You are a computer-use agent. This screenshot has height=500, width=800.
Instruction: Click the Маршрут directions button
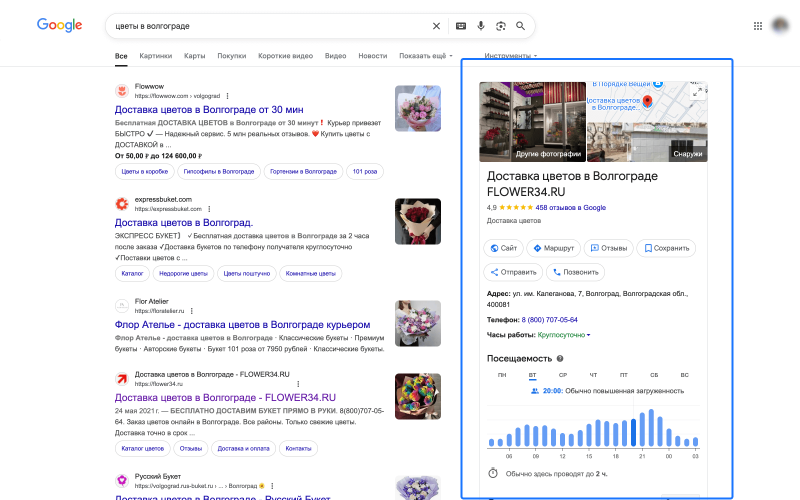[x=554, y=248]
